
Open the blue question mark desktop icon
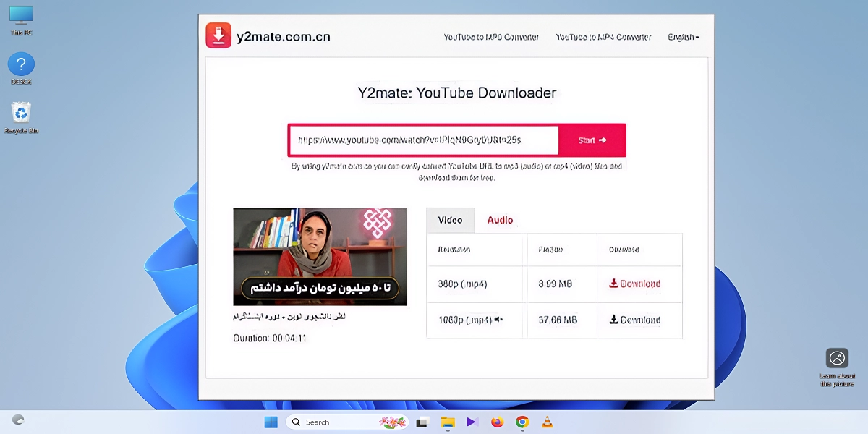21,69
